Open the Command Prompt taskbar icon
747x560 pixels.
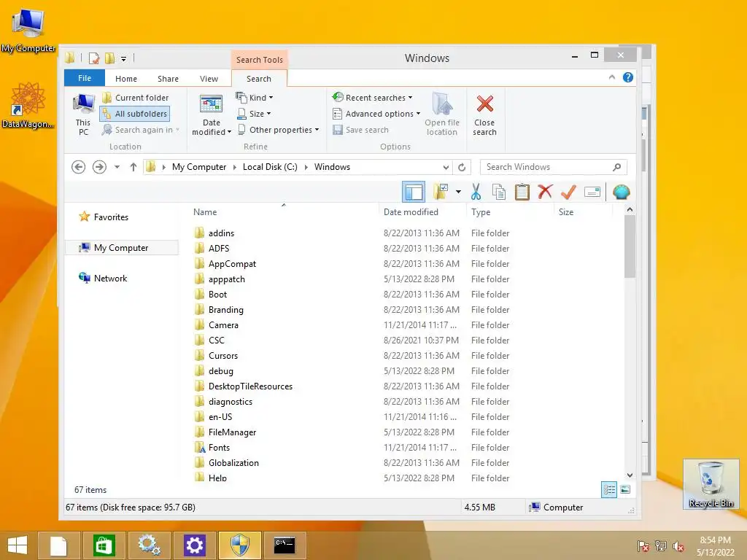coord(285,545)
